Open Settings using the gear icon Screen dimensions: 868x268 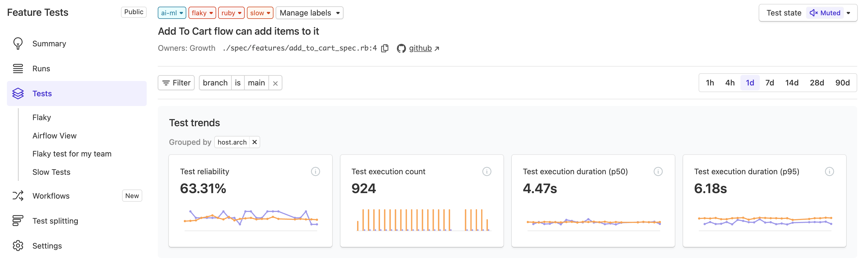point(18,245)
